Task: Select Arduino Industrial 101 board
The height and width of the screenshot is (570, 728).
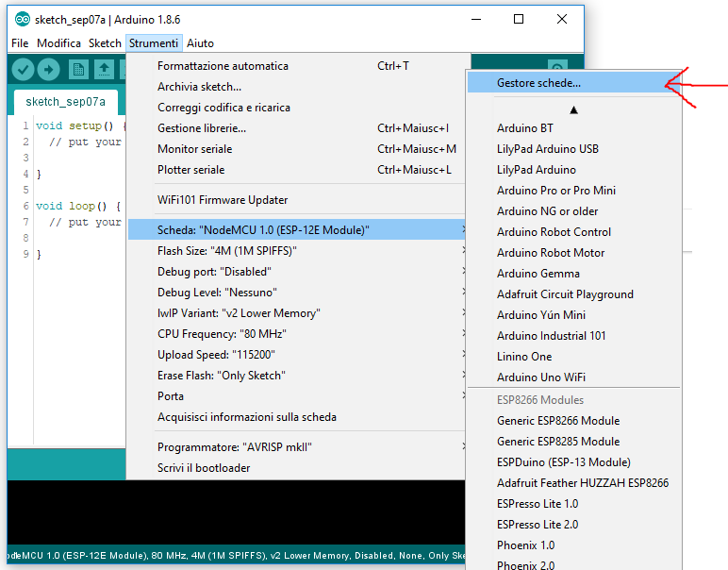Action: click(x=574, y=336)
